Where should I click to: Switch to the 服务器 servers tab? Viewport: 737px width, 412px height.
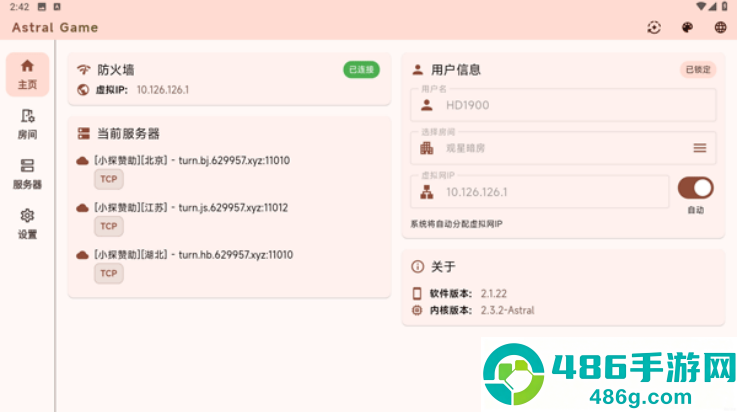pos(27,174)
